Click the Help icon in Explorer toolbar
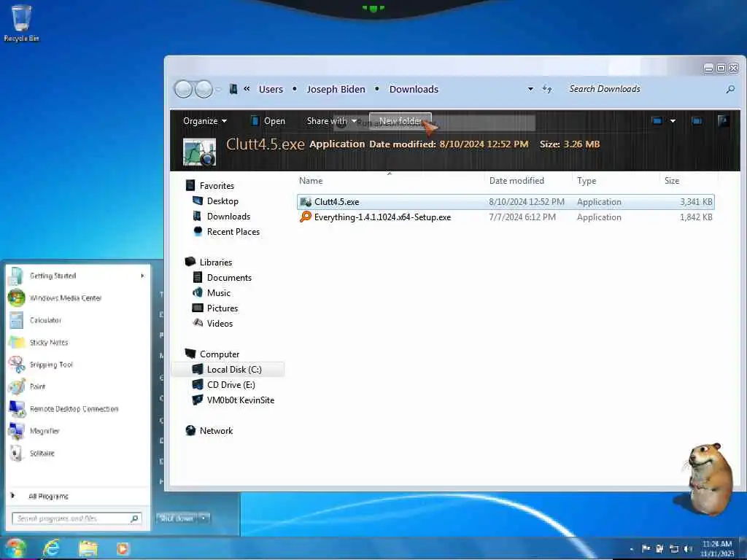The height and width of the screenshot is (560, 747). tap(723, 121)
